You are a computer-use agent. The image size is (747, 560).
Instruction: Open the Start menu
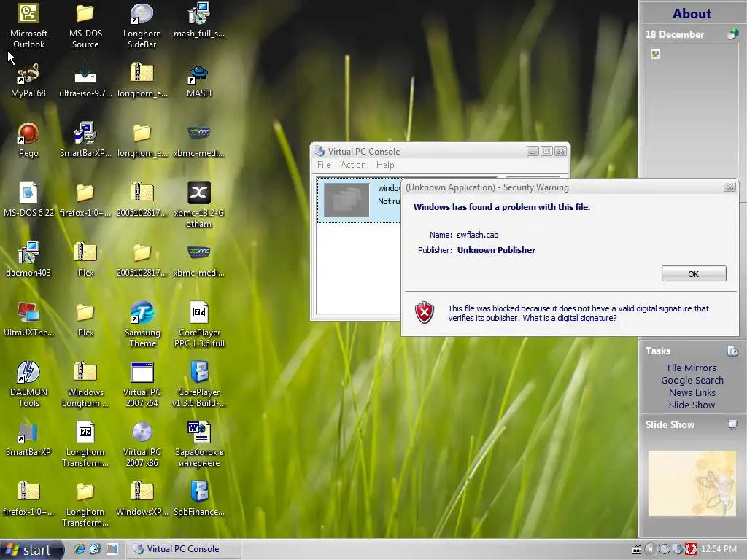pos(31,550)
